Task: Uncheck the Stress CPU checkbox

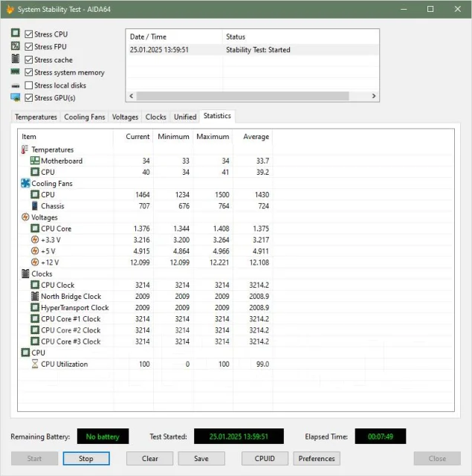Action: pos(28,34)
